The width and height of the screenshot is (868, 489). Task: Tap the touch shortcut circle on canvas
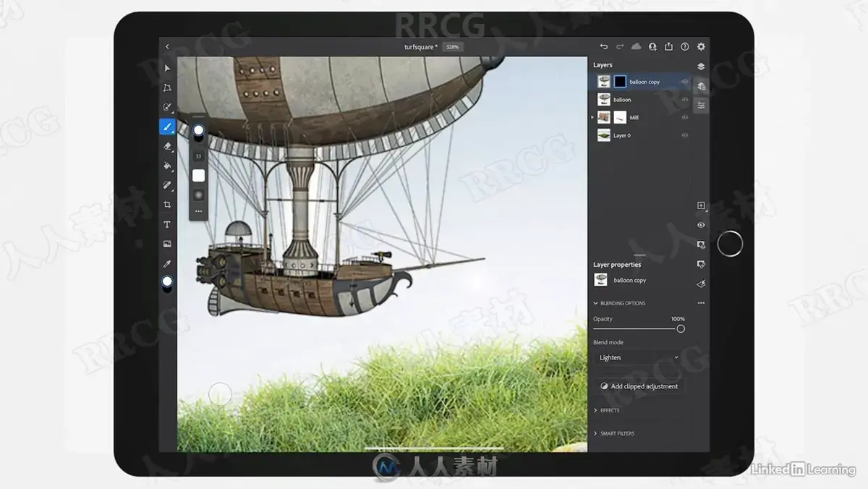[220, 394]
